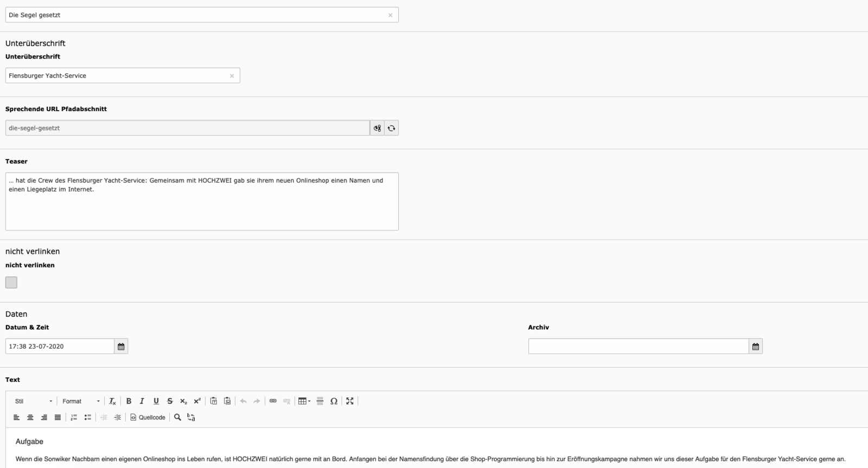Apply italic formatting

coord(142,401)
